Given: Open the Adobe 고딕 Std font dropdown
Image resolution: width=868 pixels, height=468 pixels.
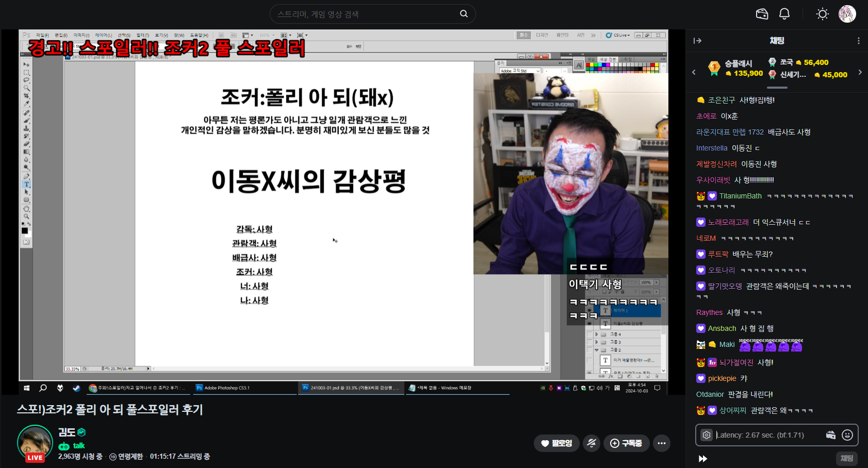Looking at the screenshot, I should [x=538, y=71].
